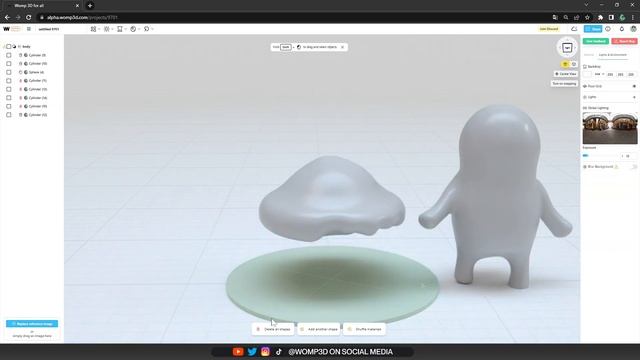Click the red Report Bug button
Viewport: 640px width, 360px height.
(x=624, y=41)
